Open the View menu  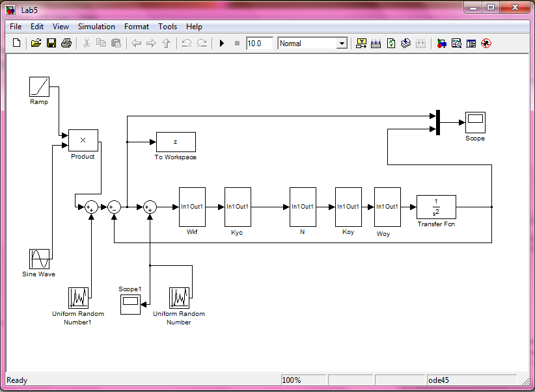[61, 27]
